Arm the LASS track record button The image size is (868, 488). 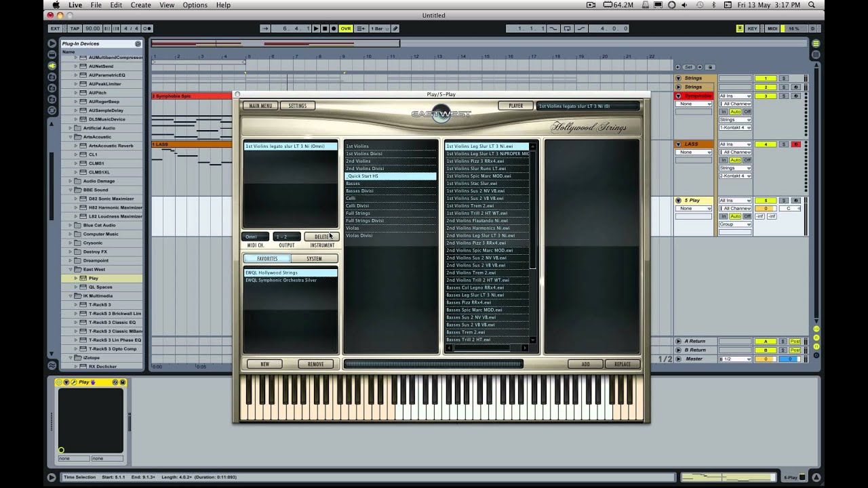coord(796,144)
